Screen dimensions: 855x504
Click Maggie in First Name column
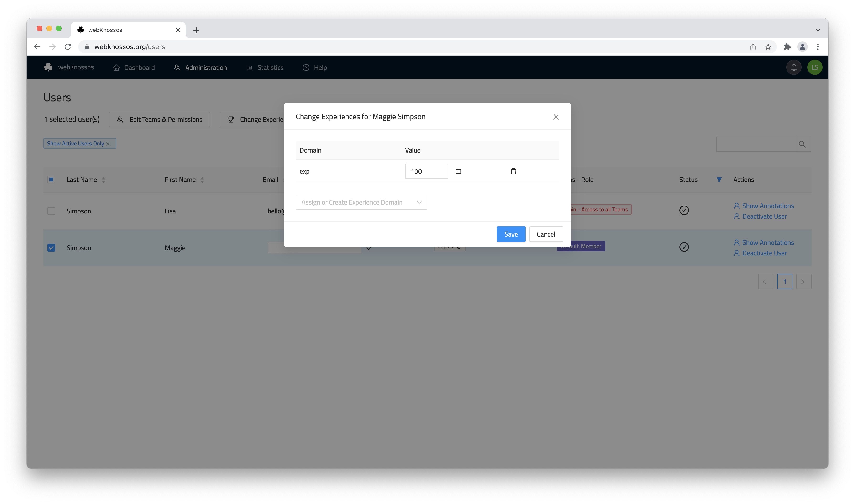175,248
